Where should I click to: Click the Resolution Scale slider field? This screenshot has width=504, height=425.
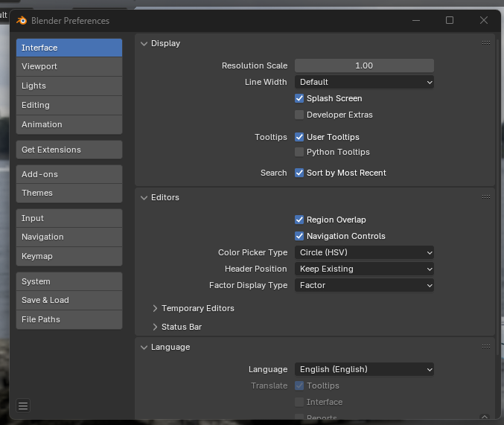pyautogui.click(x=364, y=65)
